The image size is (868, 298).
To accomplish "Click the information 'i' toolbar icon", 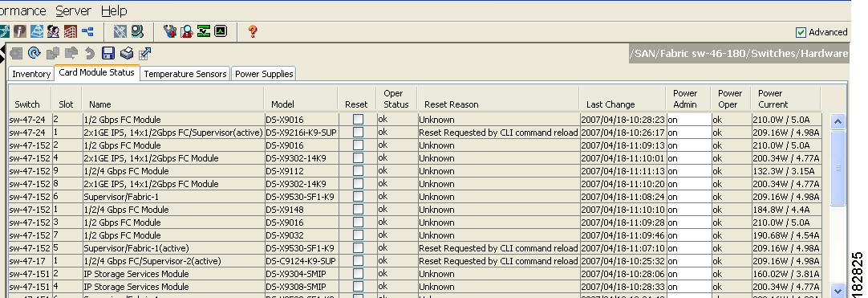I will (x=20, y=31).
